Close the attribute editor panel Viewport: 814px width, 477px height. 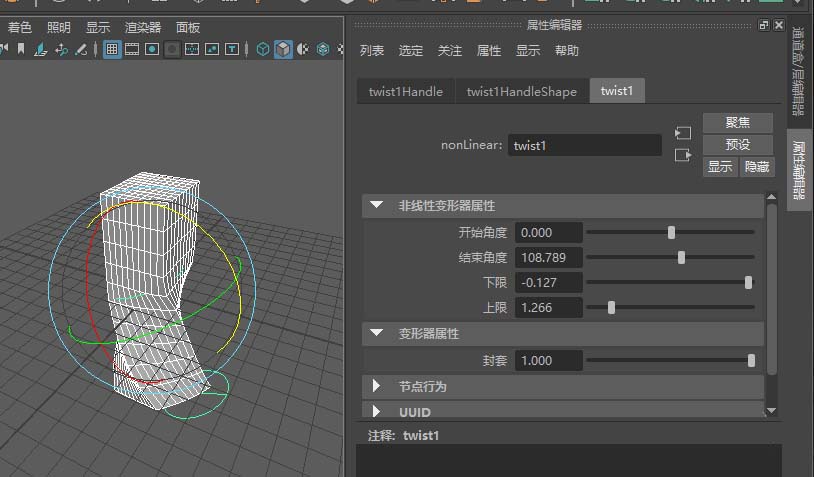point(779,25)
